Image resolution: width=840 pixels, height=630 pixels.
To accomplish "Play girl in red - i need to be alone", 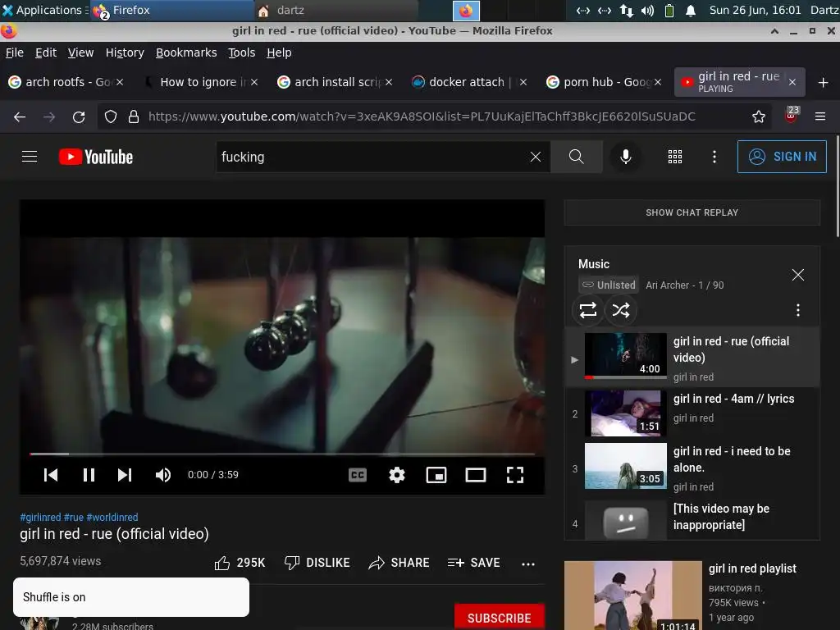I will [692, 468].
